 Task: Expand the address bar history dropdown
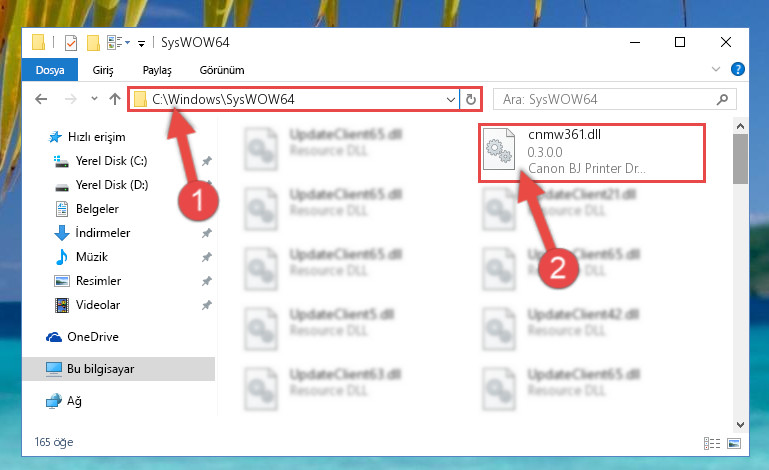[451, 100]
